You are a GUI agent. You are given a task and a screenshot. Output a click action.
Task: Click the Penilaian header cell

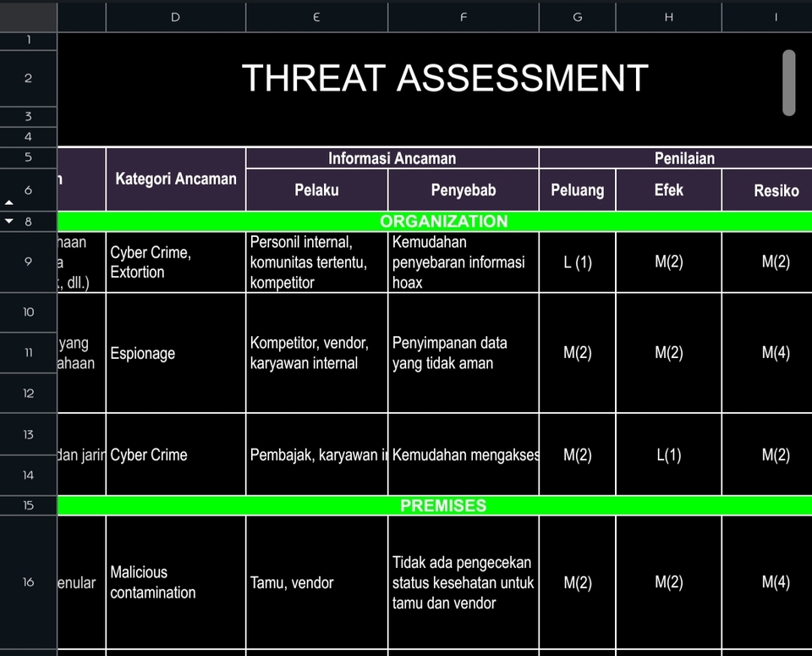click(676, 158)
